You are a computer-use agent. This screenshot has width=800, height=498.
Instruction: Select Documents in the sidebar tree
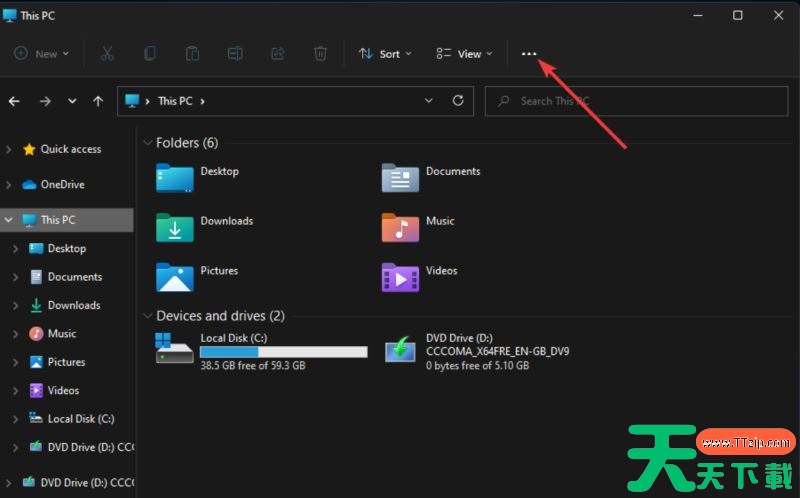(74, 277)
